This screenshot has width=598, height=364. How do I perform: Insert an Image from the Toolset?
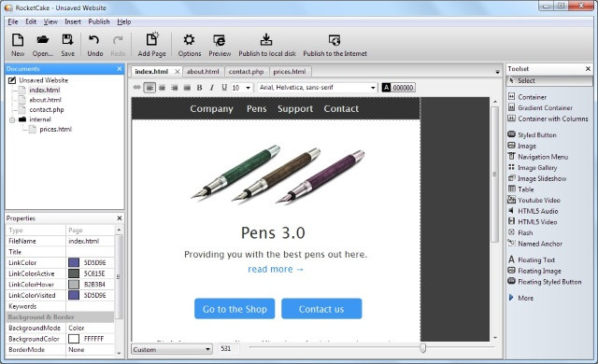(x=522, y=146)
